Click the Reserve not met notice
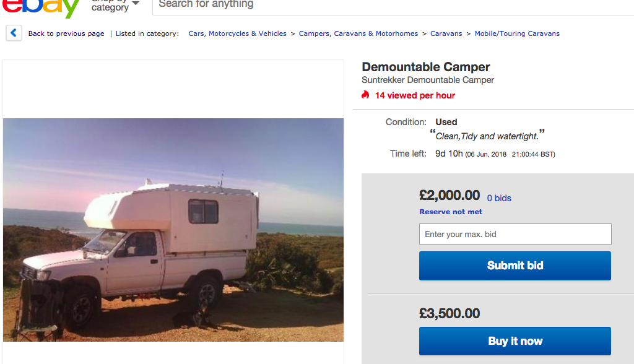Viewport: 634px width, 364px height. (x=451, y=212)
